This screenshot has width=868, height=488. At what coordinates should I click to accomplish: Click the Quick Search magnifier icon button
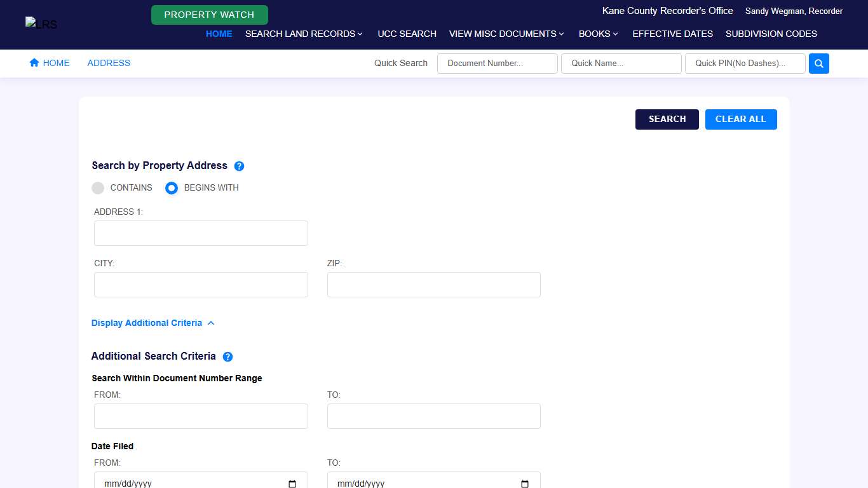tap(818, 64)
